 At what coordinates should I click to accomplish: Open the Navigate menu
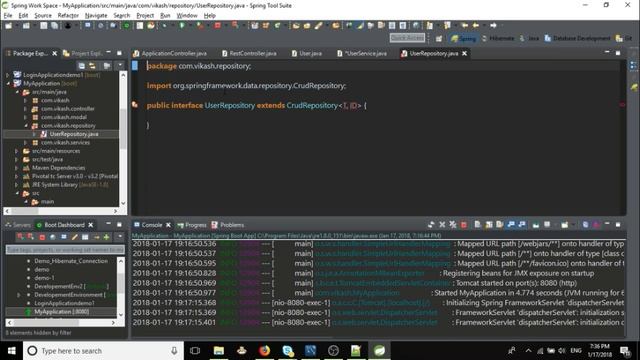tap(96, 16)
